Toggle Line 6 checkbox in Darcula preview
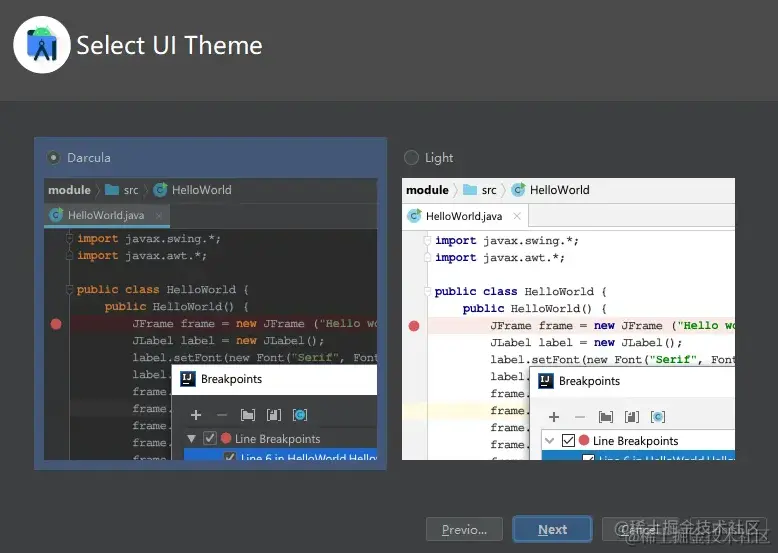 [230, 456]
